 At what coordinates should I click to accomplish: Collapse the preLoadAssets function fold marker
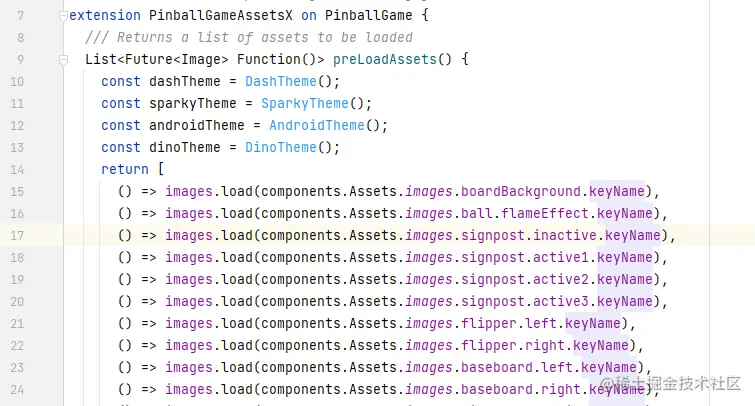pos(63,60)
